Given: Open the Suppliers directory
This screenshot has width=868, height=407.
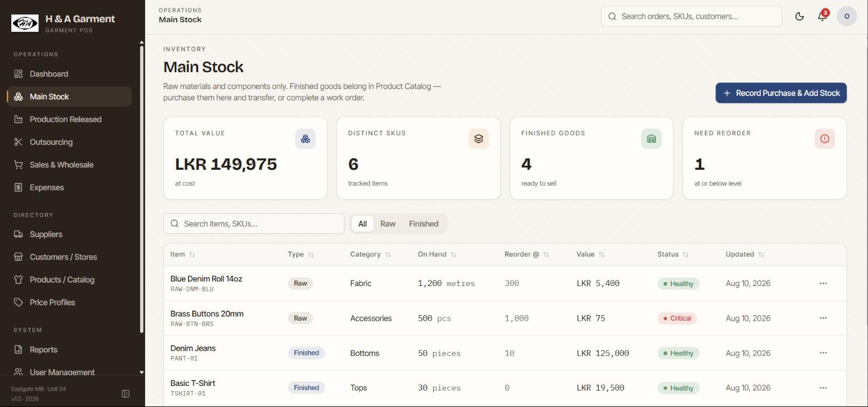Looking at the screenshot, I should 69,234.
